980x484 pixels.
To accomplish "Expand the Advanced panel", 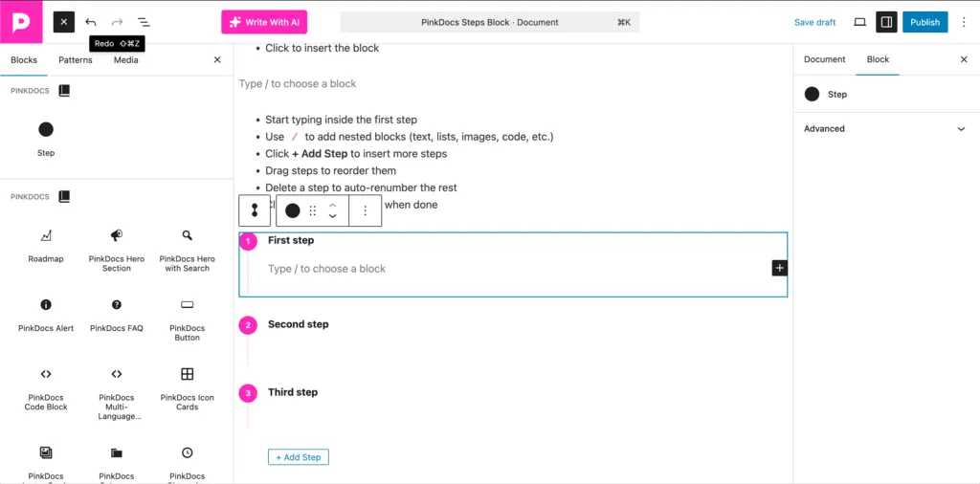I will point(886,128).
